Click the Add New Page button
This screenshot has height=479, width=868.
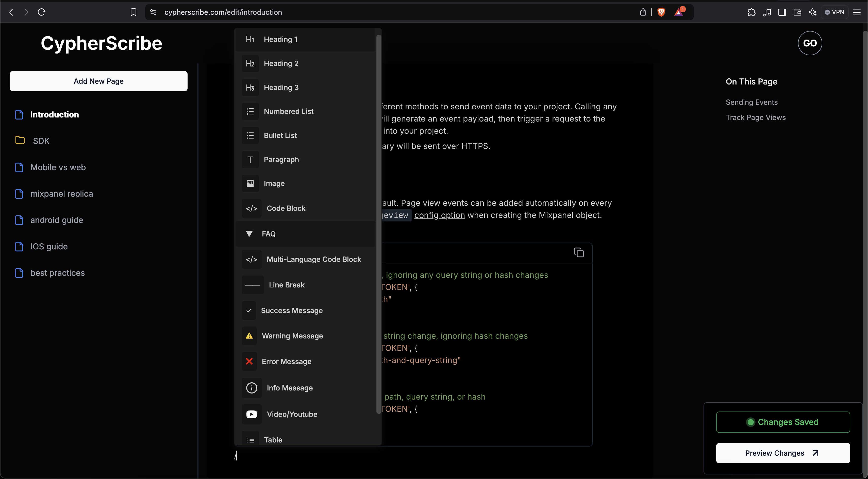point(98,81)
